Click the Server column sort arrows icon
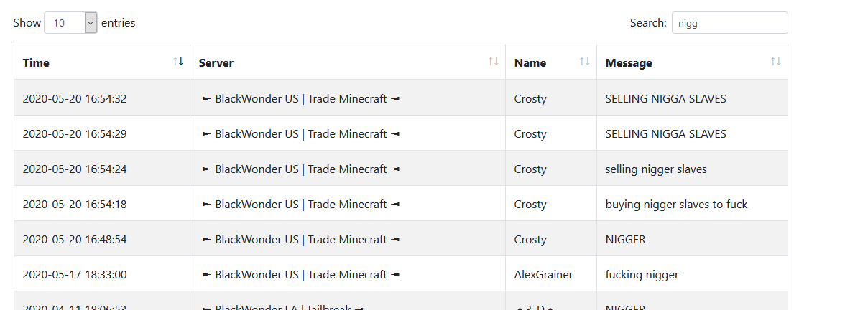The width and height of the screenshot is (868, 310). pyautogui.click(x=493, y=62)
